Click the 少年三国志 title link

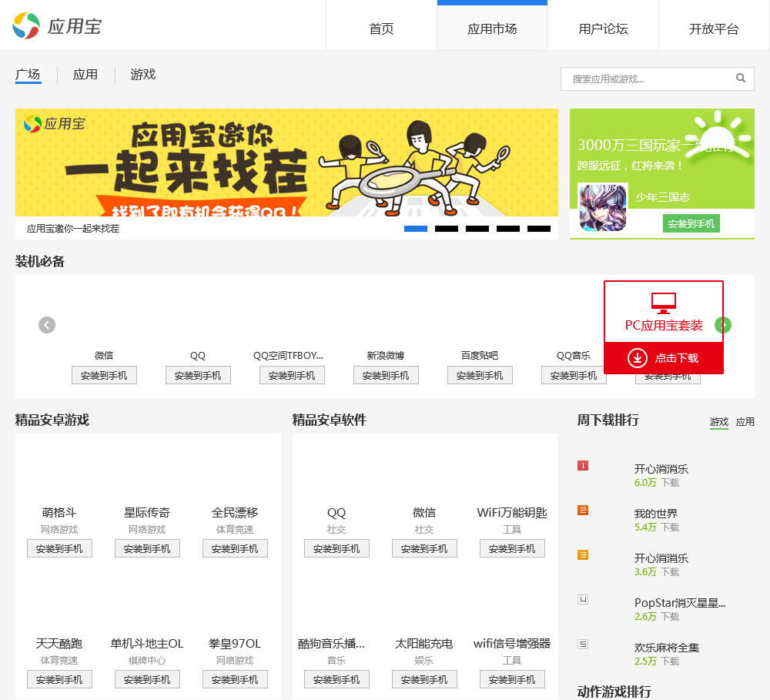pyautogui.click(x=663, y=197)
